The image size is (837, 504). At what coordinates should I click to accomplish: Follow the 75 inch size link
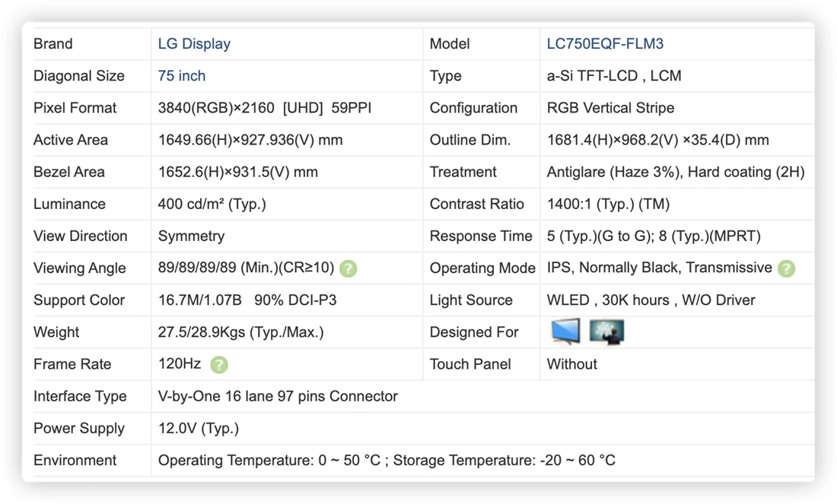point(182,76)
